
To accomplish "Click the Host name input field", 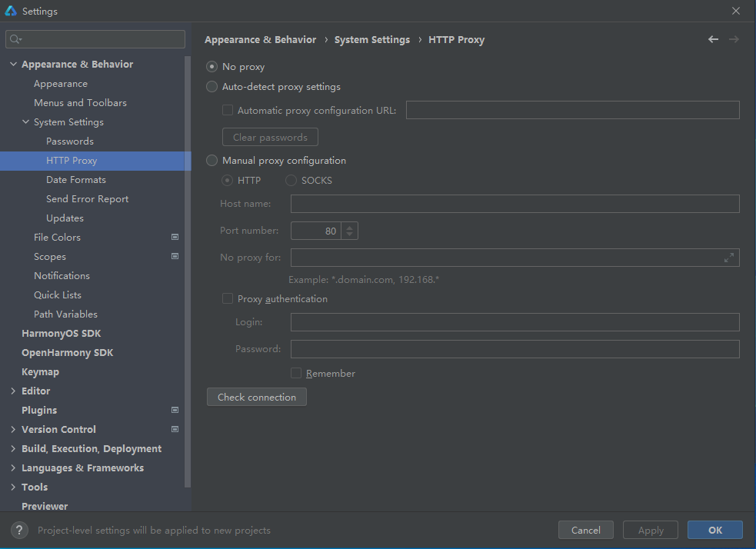I will click(x=515, y=204).
